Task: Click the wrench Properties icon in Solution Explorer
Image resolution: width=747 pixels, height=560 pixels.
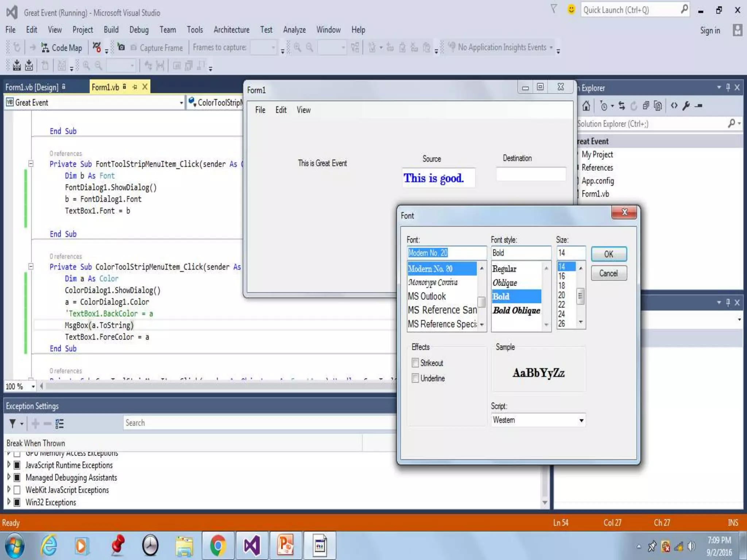Action: point(686,106)
